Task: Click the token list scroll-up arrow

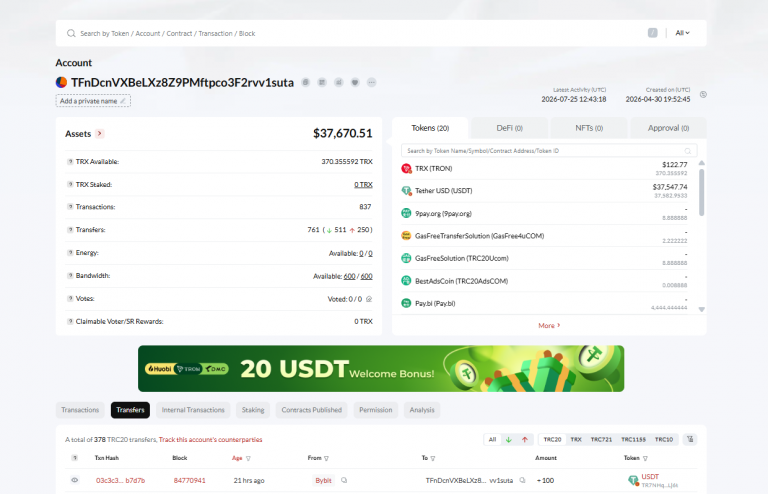Action: (701, 163)
